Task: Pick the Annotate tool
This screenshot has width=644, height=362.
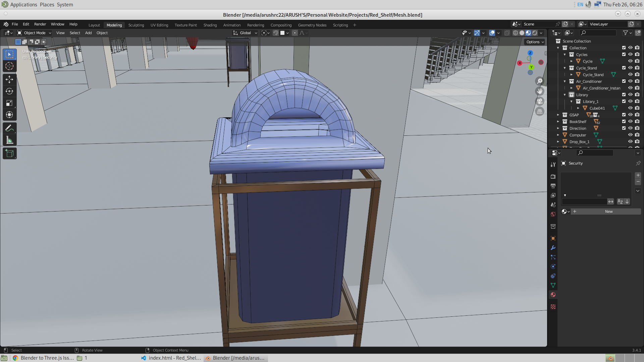Action: click(x=9, y=128)
